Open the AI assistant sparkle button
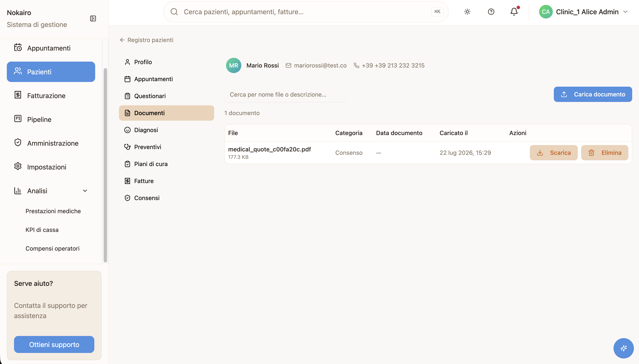639x364 pixels. click(x=623, y=348)
